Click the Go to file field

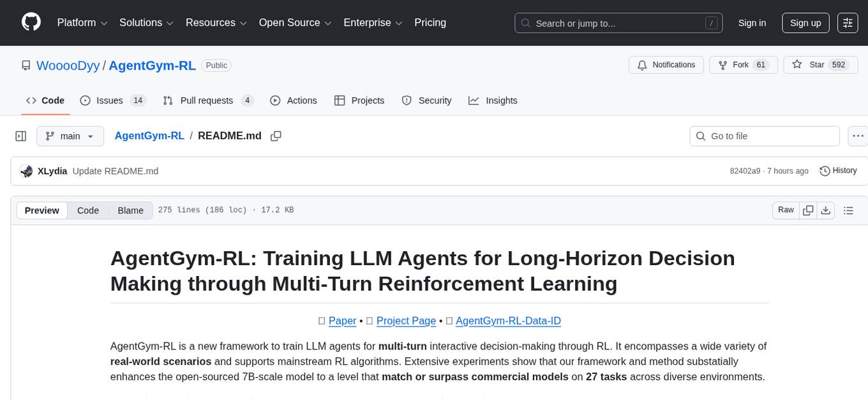764,136
